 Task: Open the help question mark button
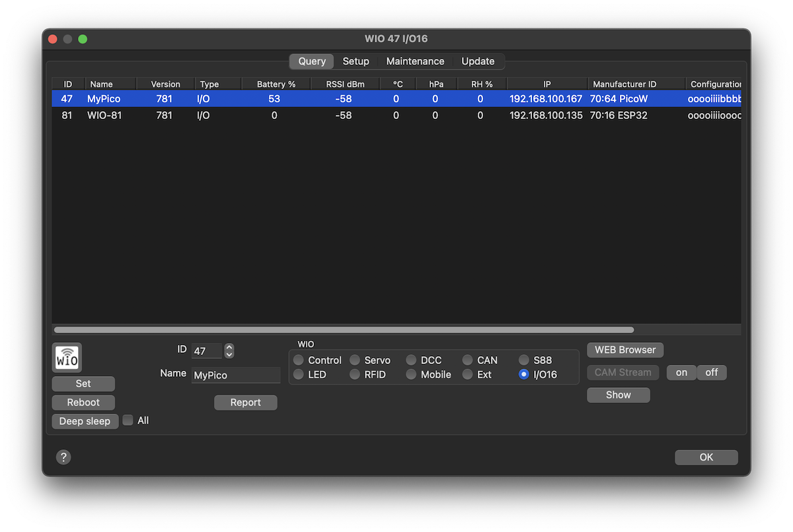(x=63, y=457)
